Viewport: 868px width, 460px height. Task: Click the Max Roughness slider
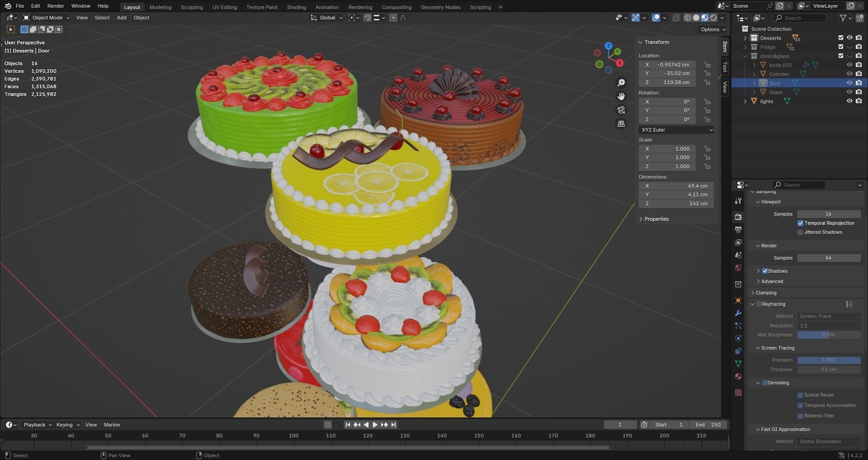pyautogui.click(x=829, y=335)
